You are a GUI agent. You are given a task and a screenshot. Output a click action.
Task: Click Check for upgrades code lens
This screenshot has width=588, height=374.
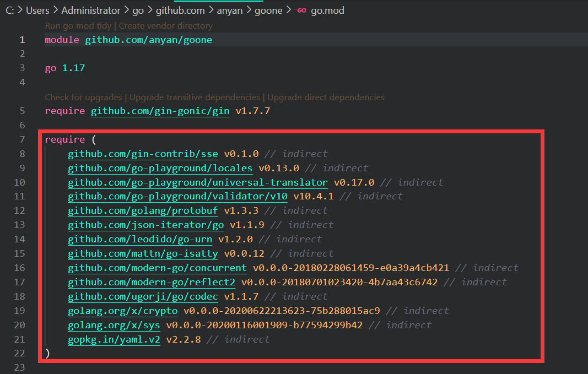(x=83, y=97)
